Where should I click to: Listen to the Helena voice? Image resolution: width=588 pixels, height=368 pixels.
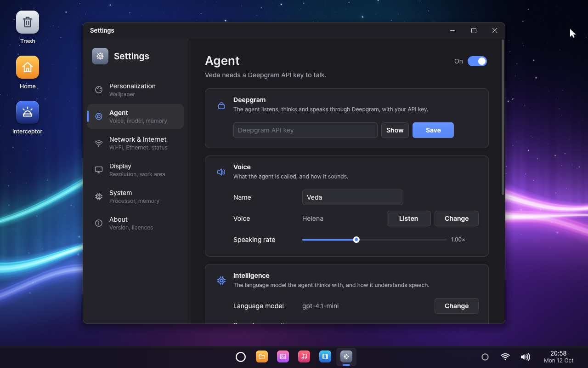pos(409,218)
